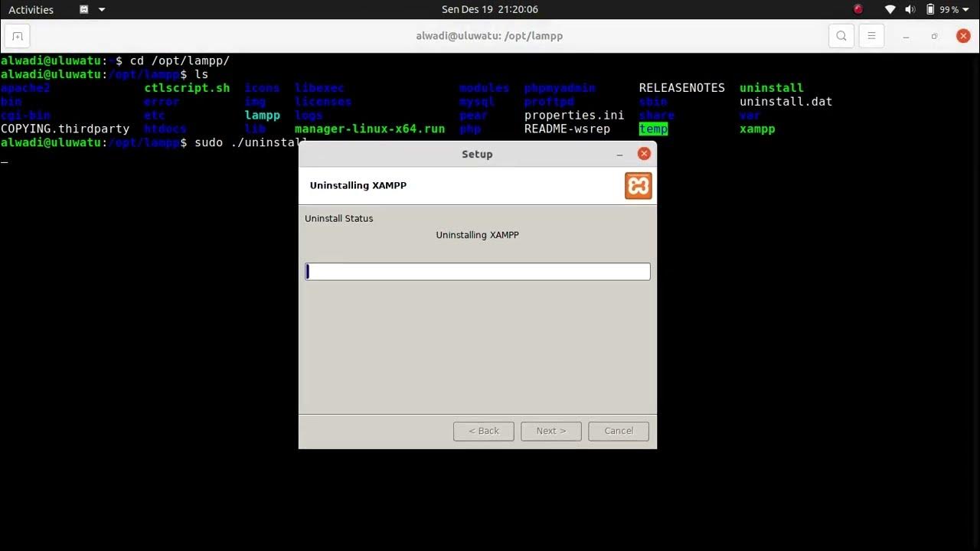Click 'sudo ./uninstall' command text
Screen dimensions: 980x551
click(x=251, y=142)
